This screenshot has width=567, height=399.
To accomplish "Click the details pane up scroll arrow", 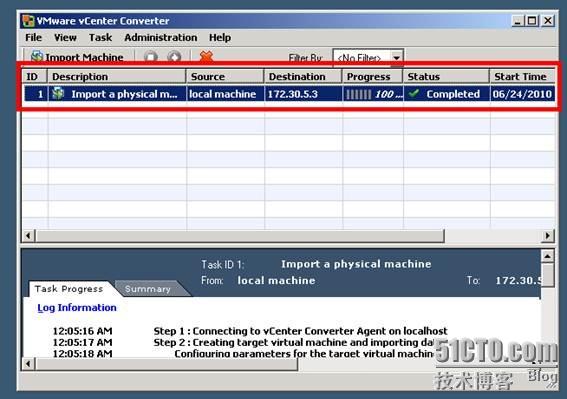I will 547,256.
